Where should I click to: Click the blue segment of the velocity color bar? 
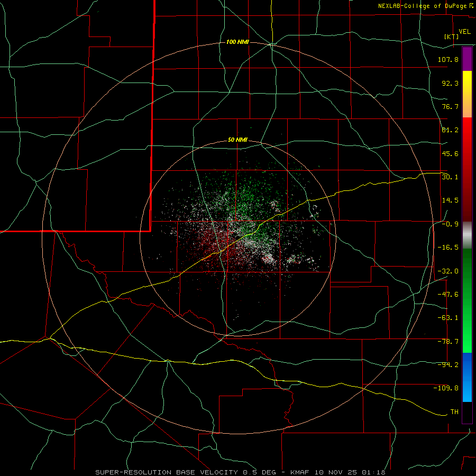[x=467, y=377]
